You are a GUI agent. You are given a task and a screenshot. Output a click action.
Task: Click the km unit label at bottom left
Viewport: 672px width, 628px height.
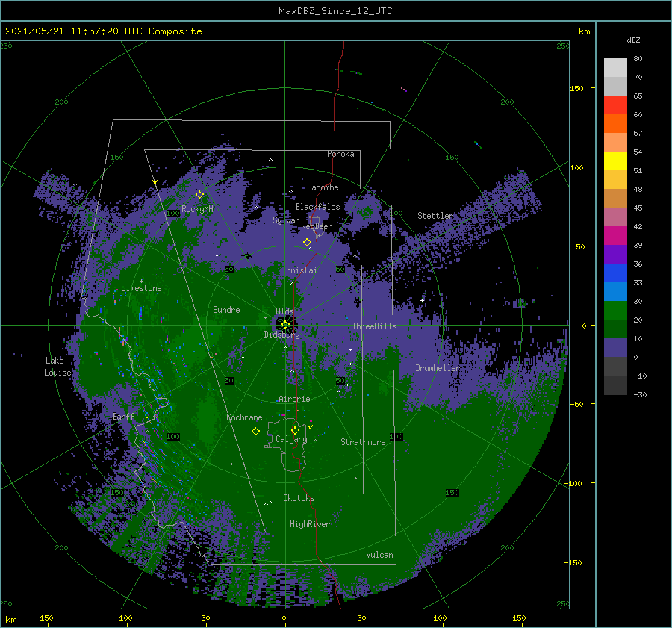point(11,620)
